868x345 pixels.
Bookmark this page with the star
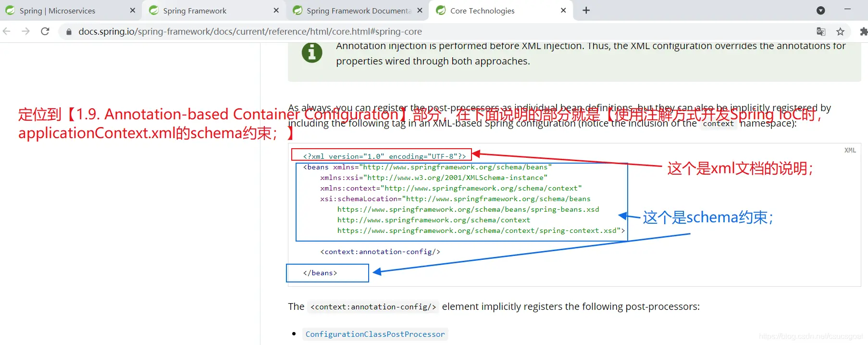[840, 32]
